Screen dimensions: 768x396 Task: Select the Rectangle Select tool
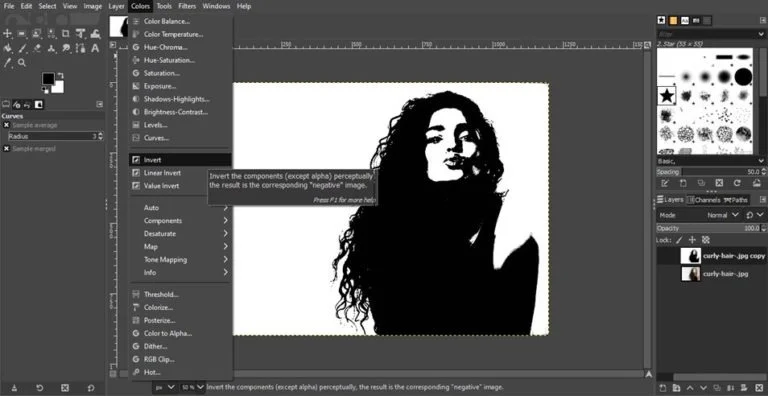coord(22,33)
